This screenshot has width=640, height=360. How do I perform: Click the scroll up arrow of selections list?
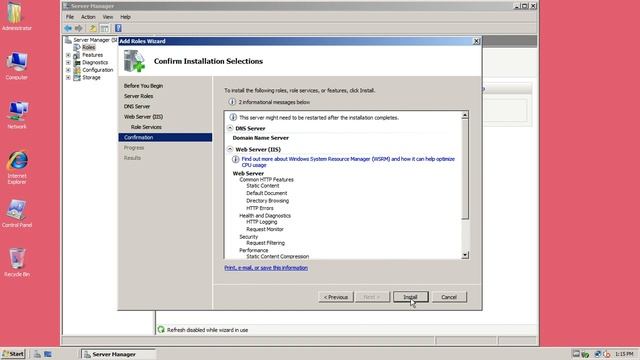pos(465,116)
